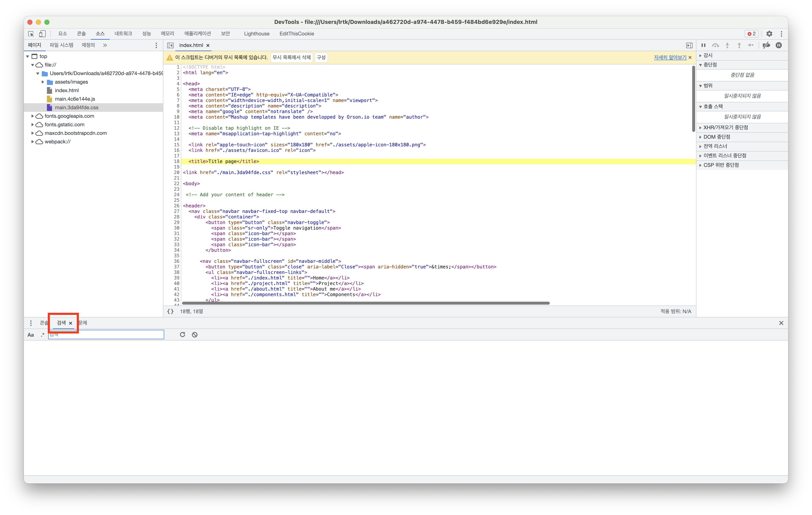Click the 무시 목록에서 삭제 button
This screenshot has height=515, width=812.
click(x=291, y=57)
